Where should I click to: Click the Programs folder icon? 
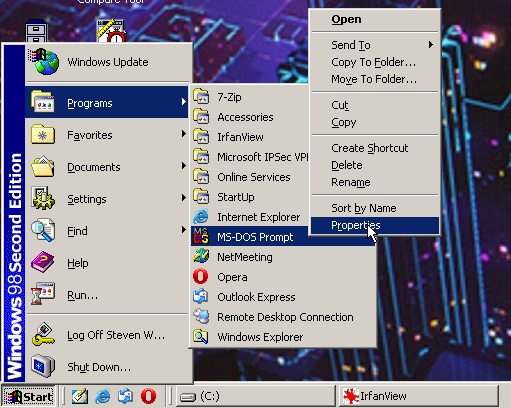[x=43, y=102]
